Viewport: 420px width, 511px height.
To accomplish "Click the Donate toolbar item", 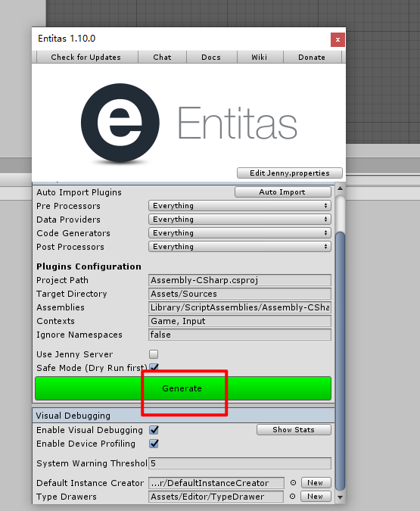I will pyautogui.click(x=312, y=57).
